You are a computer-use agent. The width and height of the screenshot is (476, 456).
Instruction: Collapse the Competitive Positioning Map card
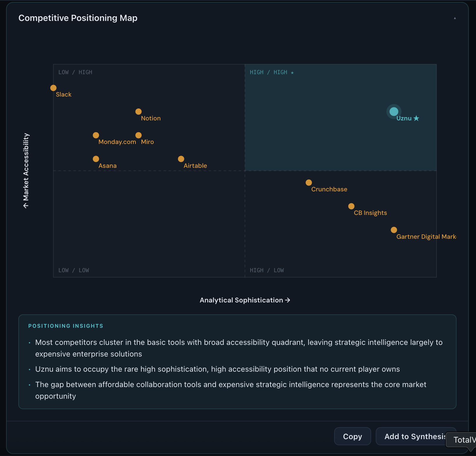(x=454, y=18)
